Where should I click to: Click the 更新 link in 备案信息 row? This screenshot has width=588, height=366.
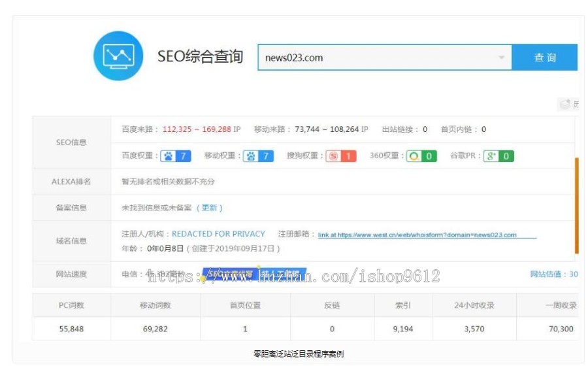tap(209, 208)
